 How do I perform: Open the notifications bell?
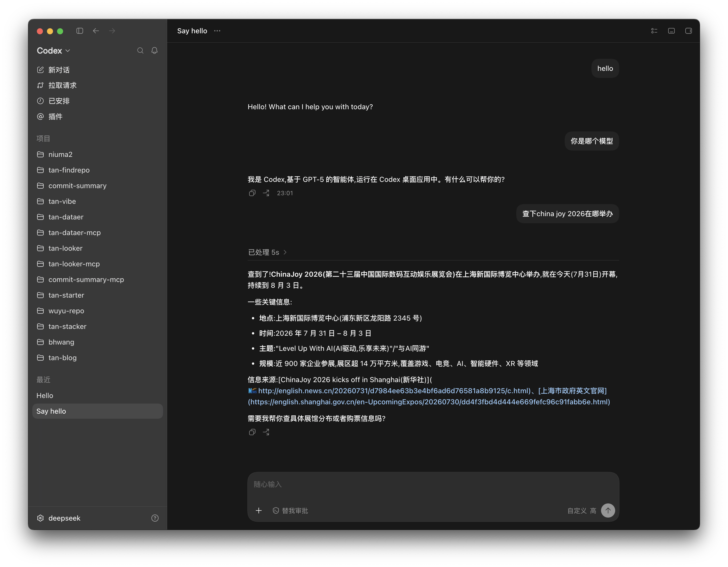coord(154,51)
